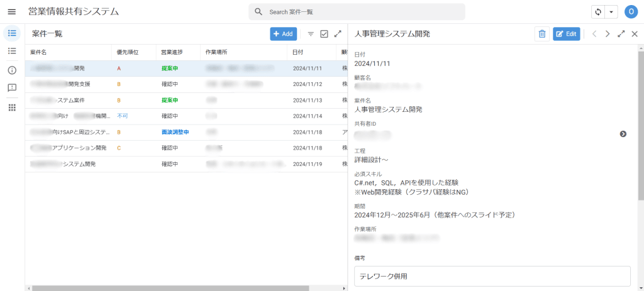
Task: Open the hamburger navigation menu
Action: click(x=11, y=12)
